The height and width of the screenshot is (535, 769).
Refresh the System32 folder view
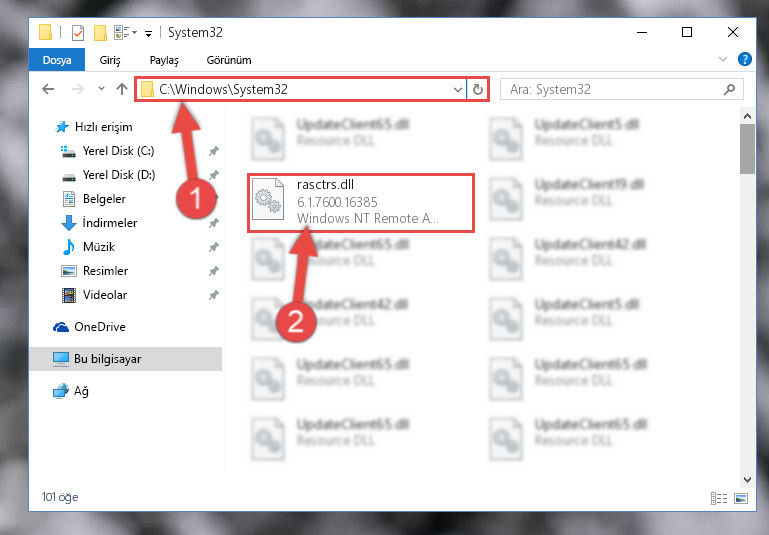click(x=478, y=90)
